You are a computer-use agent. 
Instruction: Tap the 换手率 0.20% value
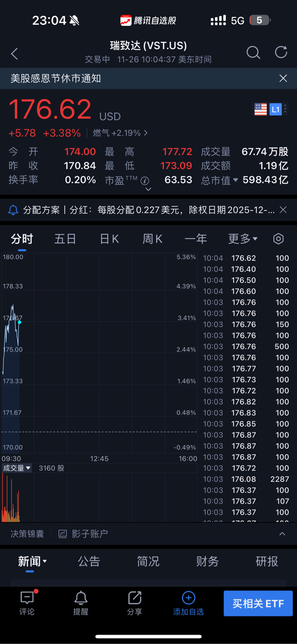coord(80,180)
